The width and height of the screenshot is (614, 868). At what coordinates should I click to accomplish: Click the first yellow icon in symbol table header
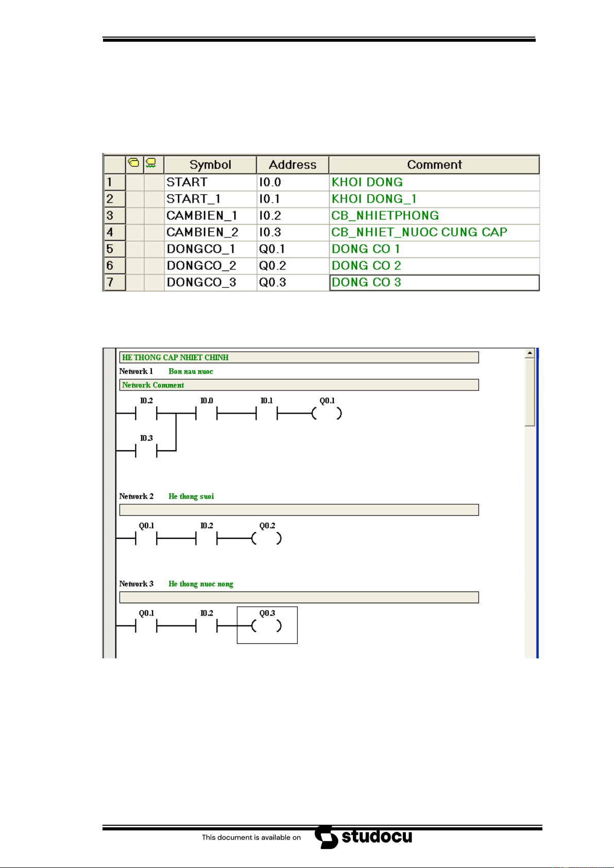[x=133, y=163]
